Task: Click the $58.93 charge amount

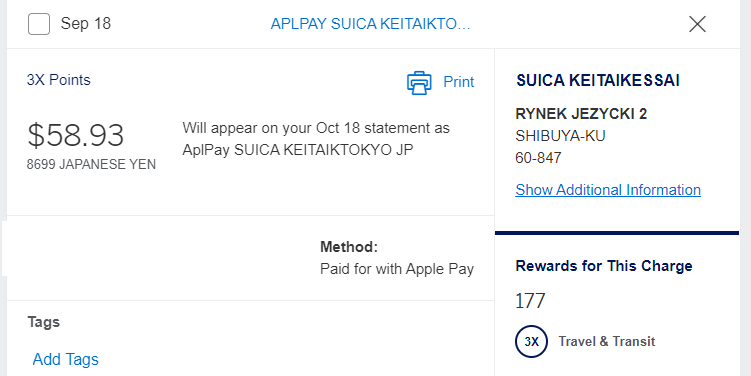Action: coord(76,135)
